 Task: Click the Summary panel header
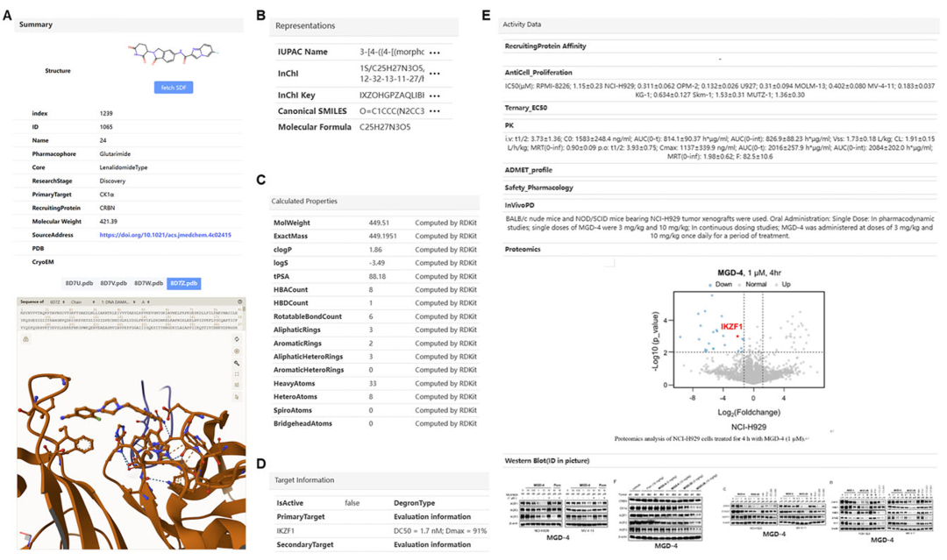click(x=128, y=25)
